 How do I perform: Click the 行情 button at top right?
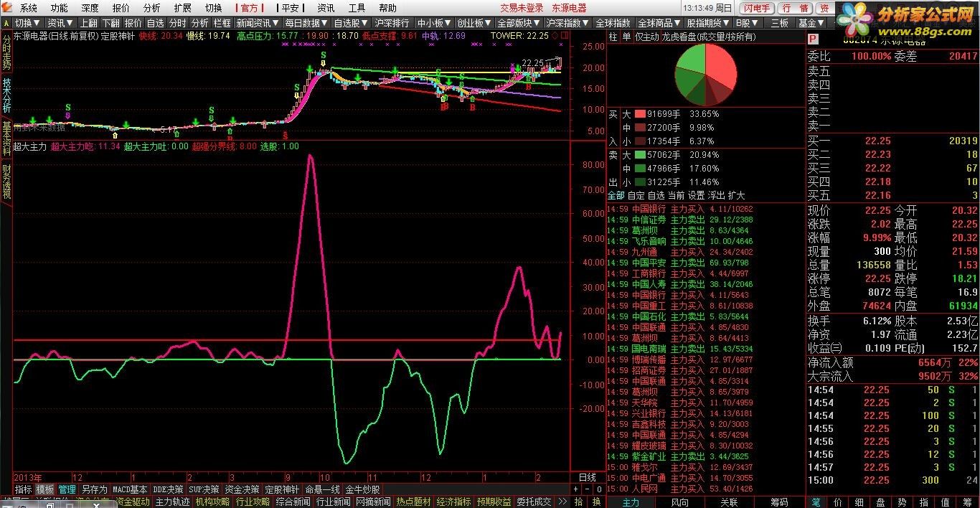[795, 8]
